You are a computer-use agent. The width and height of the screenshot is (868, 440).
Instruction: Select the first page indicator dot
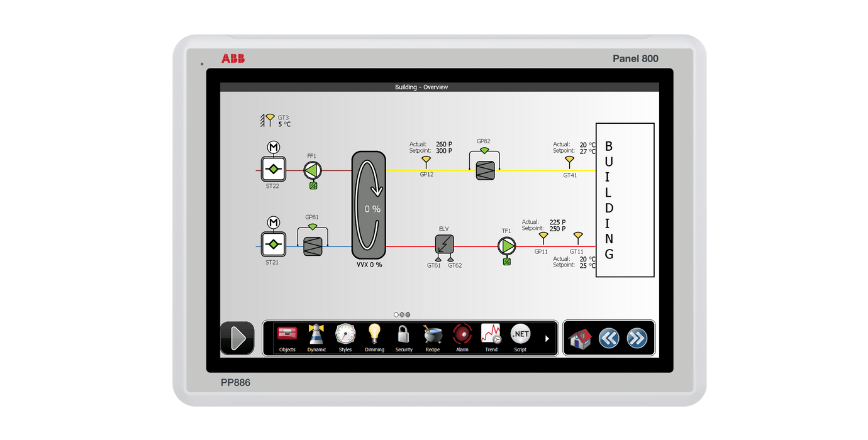click(396, 314)
